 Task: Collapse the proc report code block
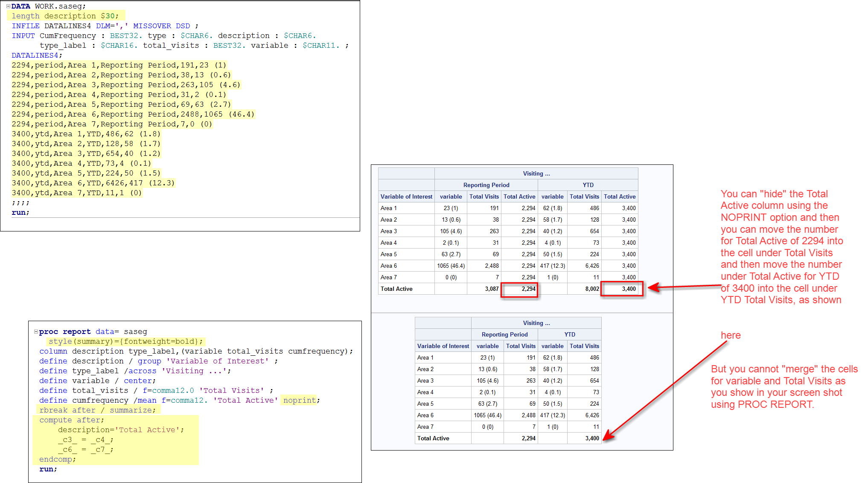click(36, 331)
